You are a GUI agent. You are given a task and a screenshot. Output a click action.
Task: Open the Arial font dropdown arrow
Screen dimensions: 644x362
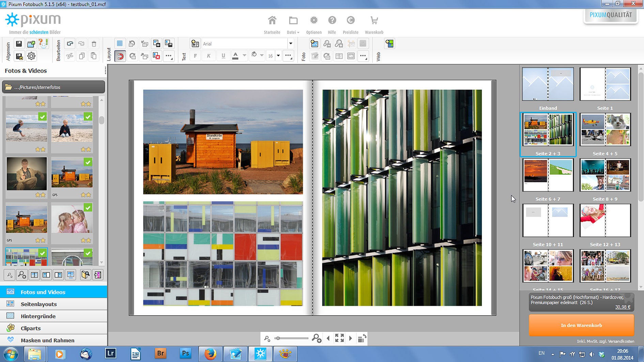290,44
